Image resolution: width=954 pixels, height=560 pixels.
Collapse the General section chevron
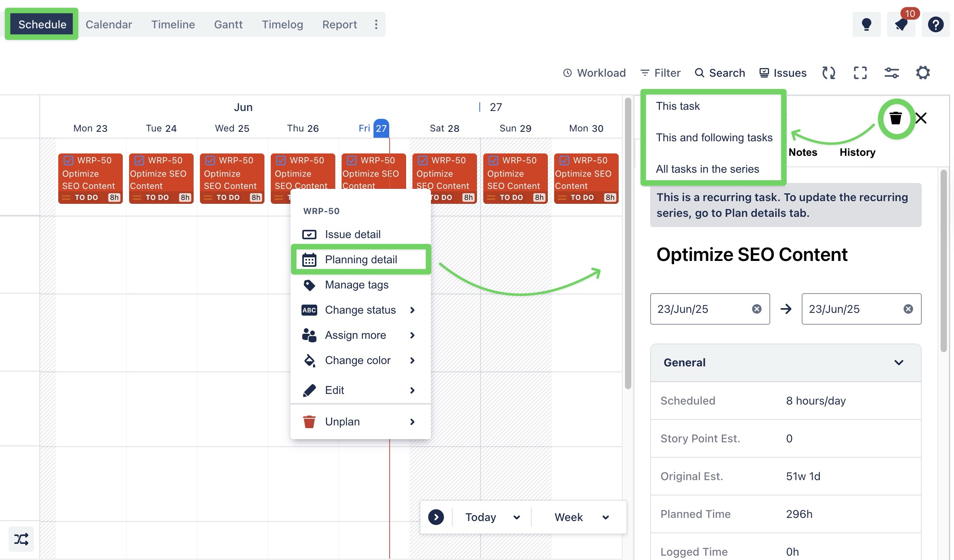coord(899,362)
